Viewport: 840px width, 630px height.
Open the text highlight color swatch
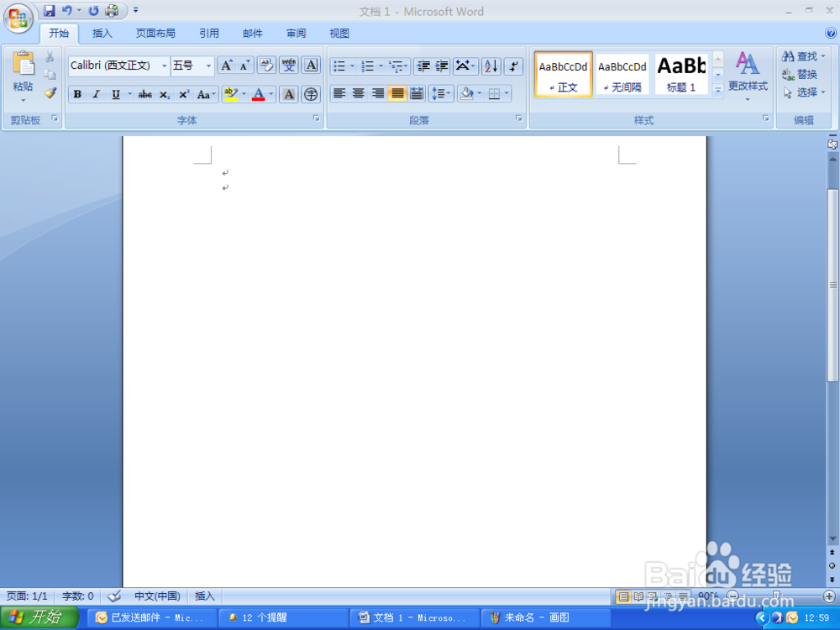(233, 94)
